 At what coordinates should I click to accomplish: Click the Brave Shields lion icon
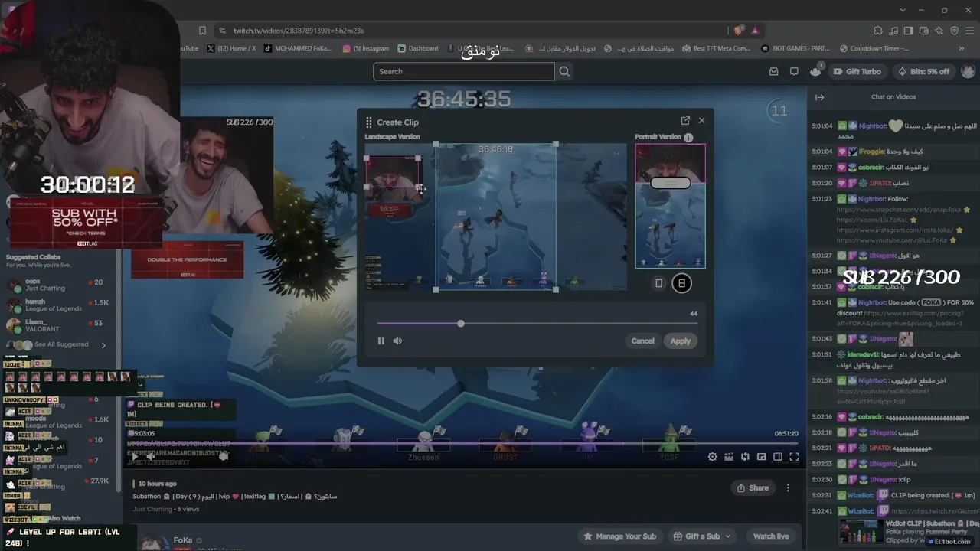click(x=738, y=31)
